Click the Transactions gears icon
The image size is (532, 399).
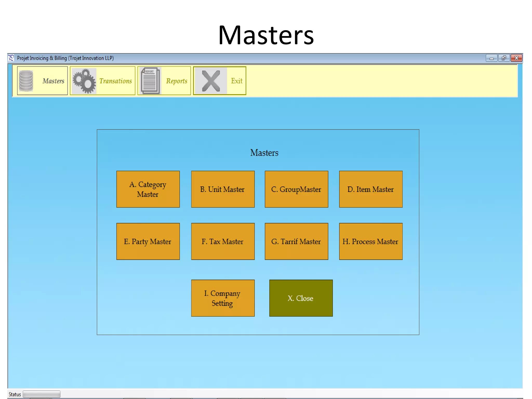tap(84, 81)
